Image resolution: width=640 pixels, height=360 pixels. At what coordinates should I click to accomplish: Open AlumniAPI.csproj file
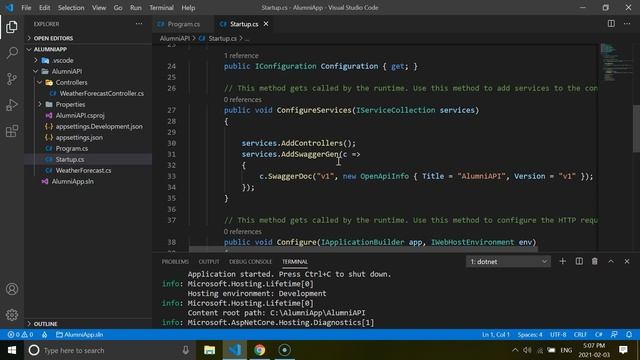coord(80,116)
